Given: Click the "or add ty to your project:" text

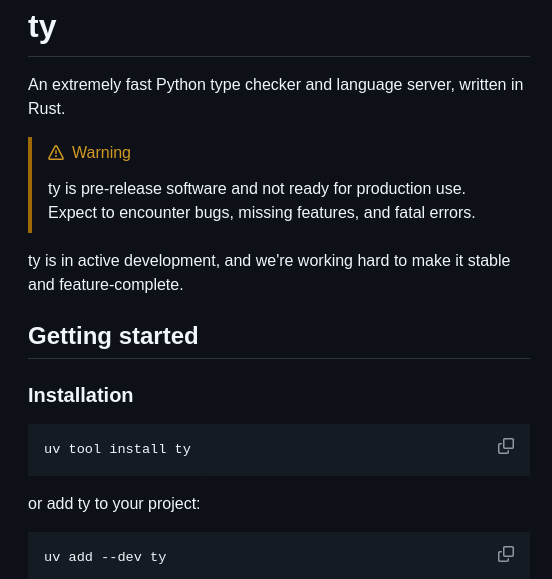Looking at the screenshot, I should point(114,504).
